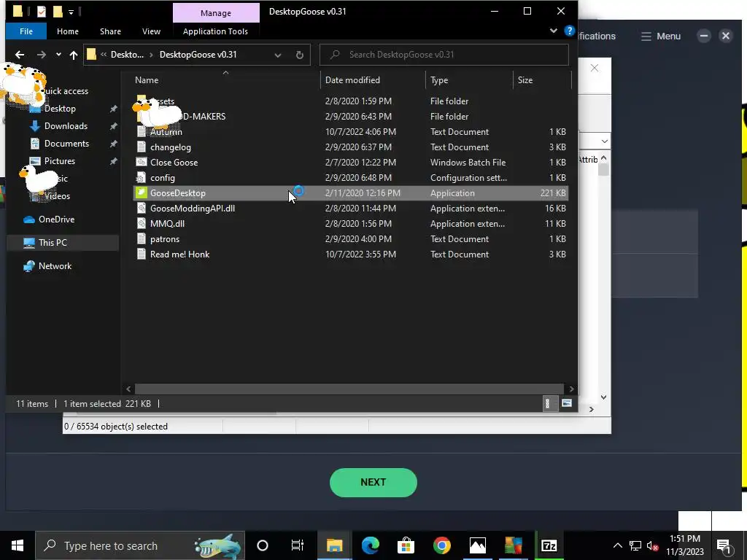
Task: Switch to large thumbnails view icon
Action: tap(566, 404)
